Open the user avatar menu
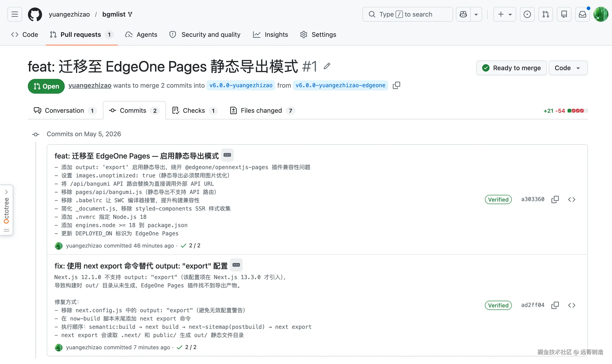Image resolution: width=612 pixels, height=364 pixels. tap(601, 14)
